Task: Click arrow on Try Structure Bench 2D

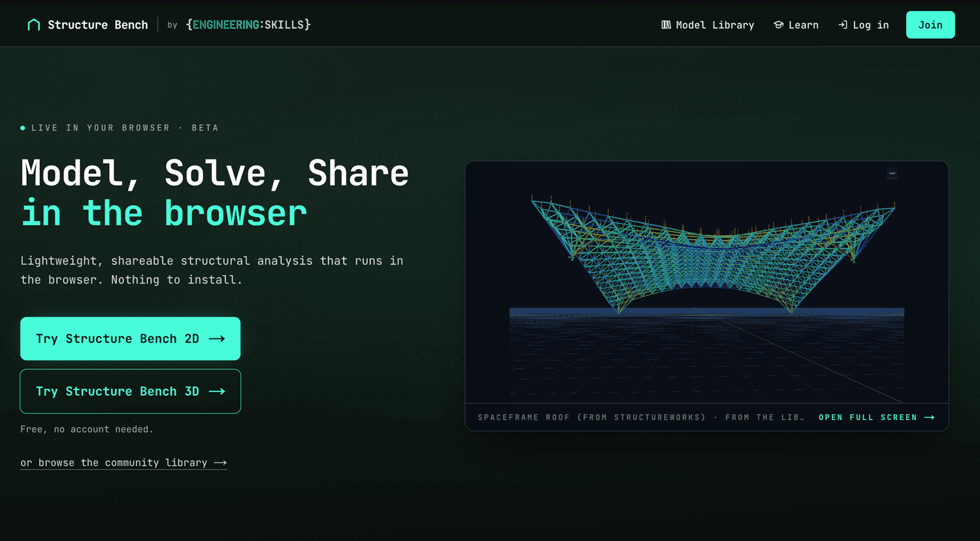Action: pyautogui.click(x=217, y=338)
